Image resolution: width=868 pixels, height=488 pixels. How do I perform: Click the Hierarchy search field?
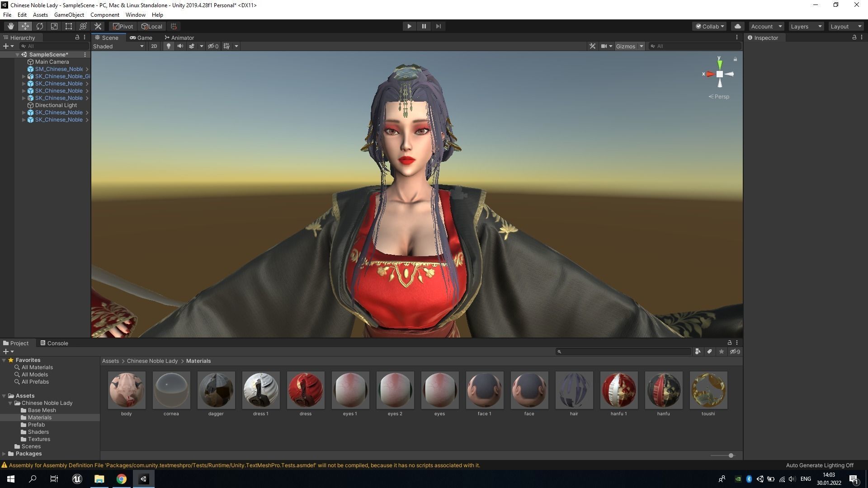pyautogui.click(x=54, y=46)
